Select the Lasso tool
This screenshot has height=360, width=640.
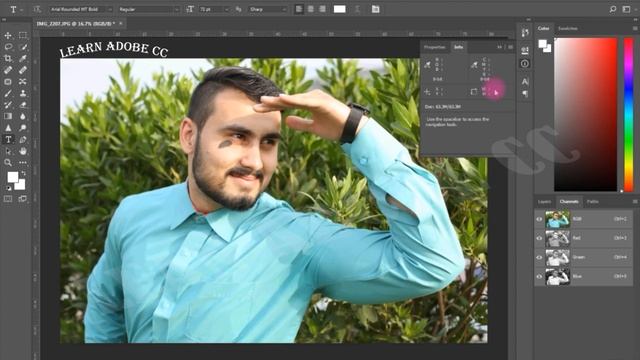tap(8, 47)
